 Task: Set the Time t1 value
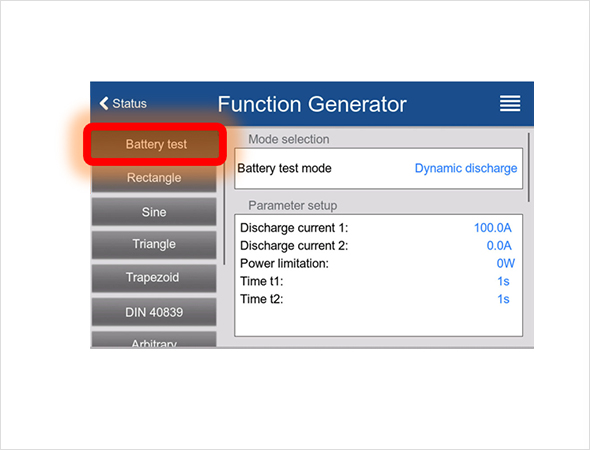coord(503,281)
